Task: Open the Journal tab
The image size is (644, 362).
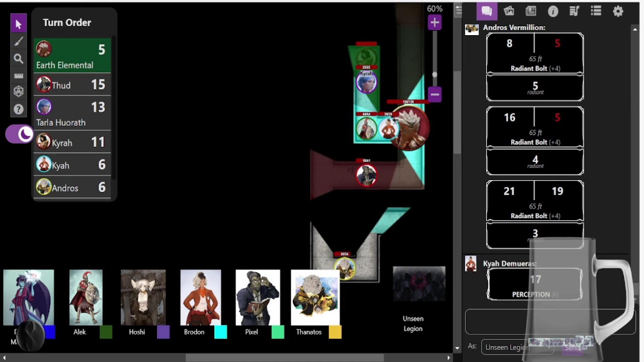Action: point(531,11)
